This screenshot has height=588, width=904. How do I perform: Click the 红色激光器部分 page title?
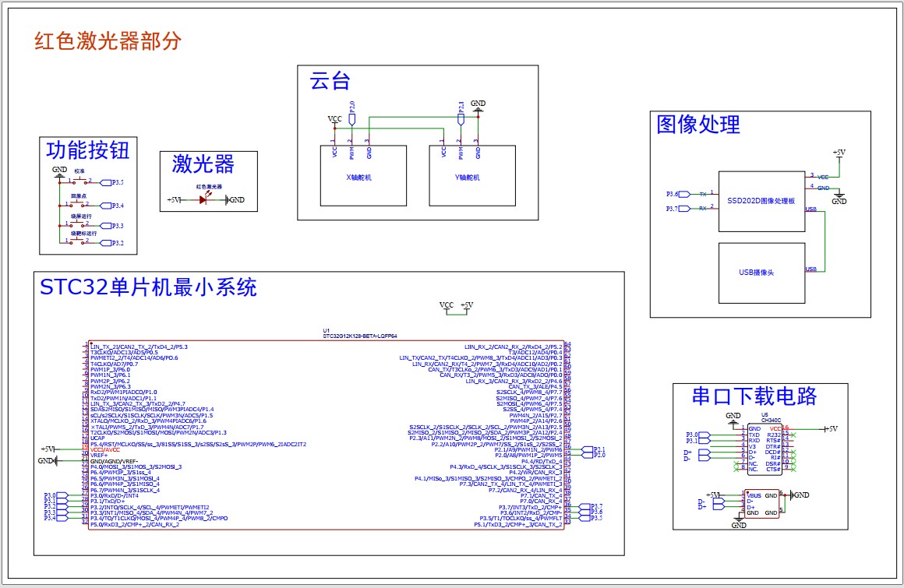click(108, 41)
